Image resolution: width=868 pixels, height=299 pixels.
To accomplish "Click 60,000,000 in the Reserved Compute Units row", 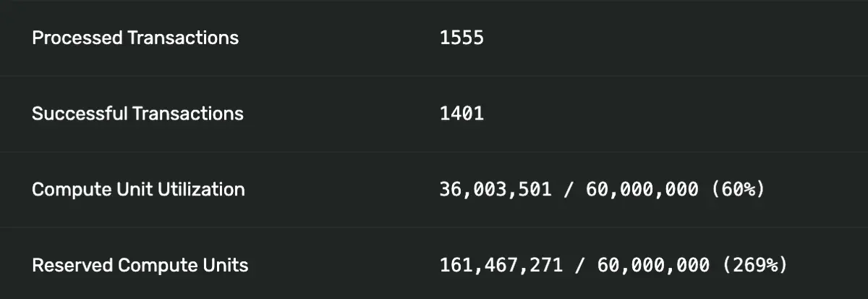I will pos(653,266).
